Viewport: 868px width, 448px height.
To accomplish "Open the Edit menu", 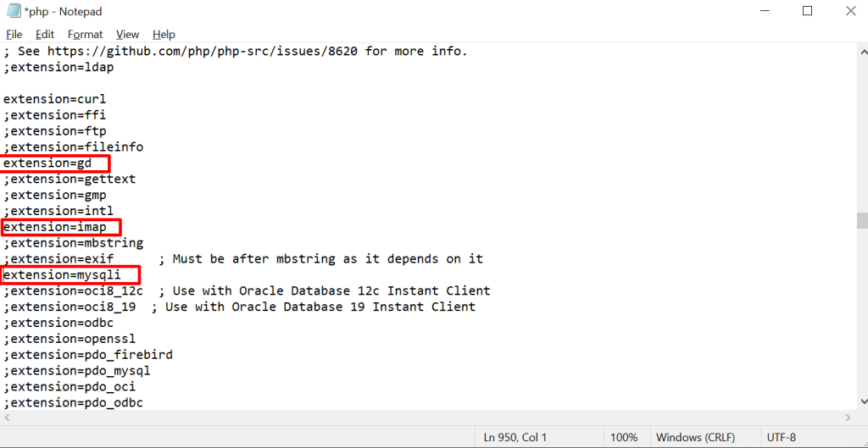I will pyautogui.click(x=45, y=35).
